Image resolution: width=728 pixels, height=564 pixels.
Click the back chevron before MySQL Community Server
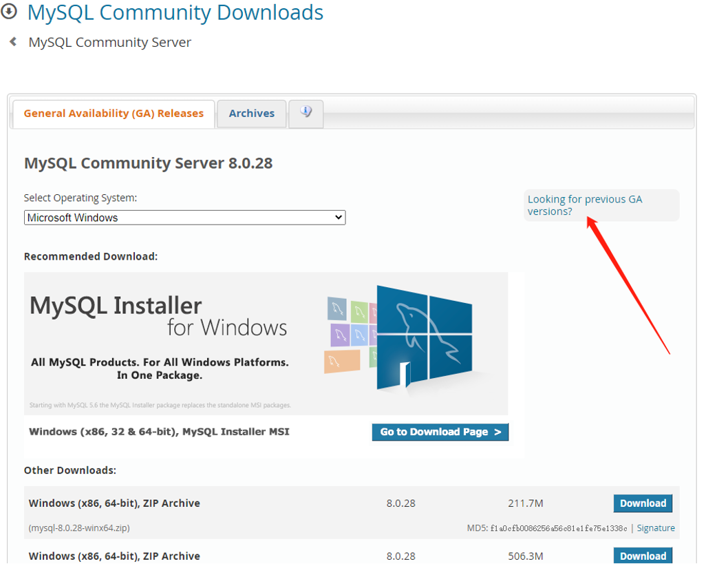pos(13,42)
